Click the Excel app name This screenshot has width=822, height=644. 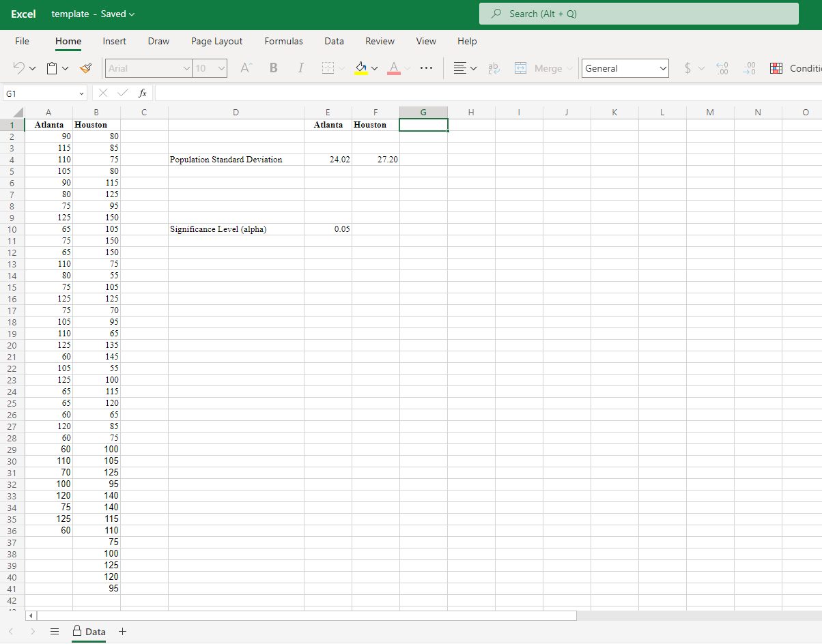pos(24,14)
